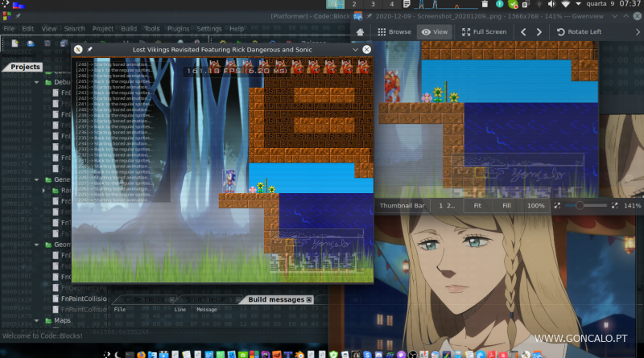Click the teal alert tray icon
This screenshot has height=358, width=644.
(499, 4)
